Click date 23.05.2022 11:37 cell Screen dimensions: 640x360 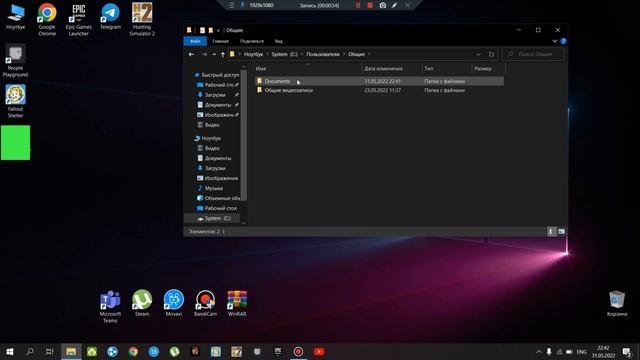click(382, 90)
